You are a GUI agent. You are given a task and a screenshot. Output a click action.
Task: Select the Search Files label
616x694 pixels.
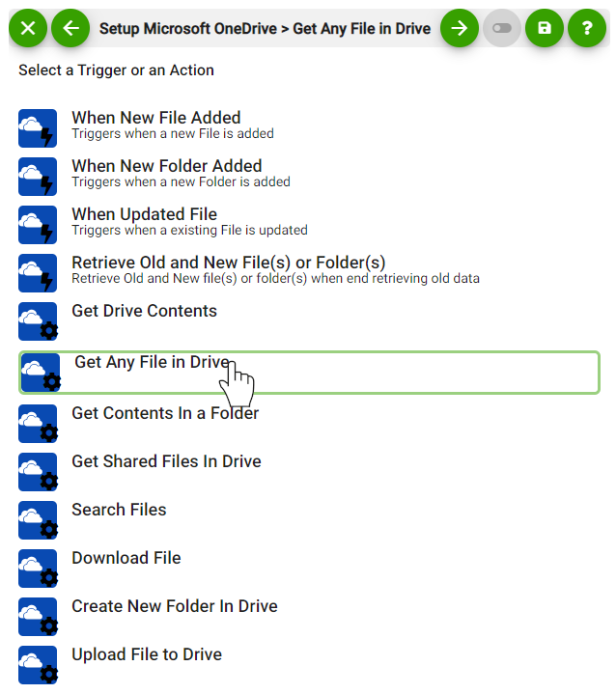tap(119, 510)
